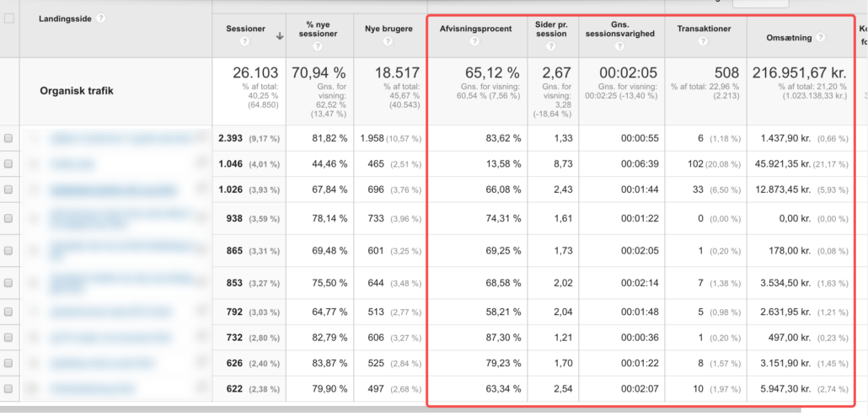Screen dimensions: 868x416
Task: Tick checkbox for row with 865 sessions
Action: tap(8, 251)
